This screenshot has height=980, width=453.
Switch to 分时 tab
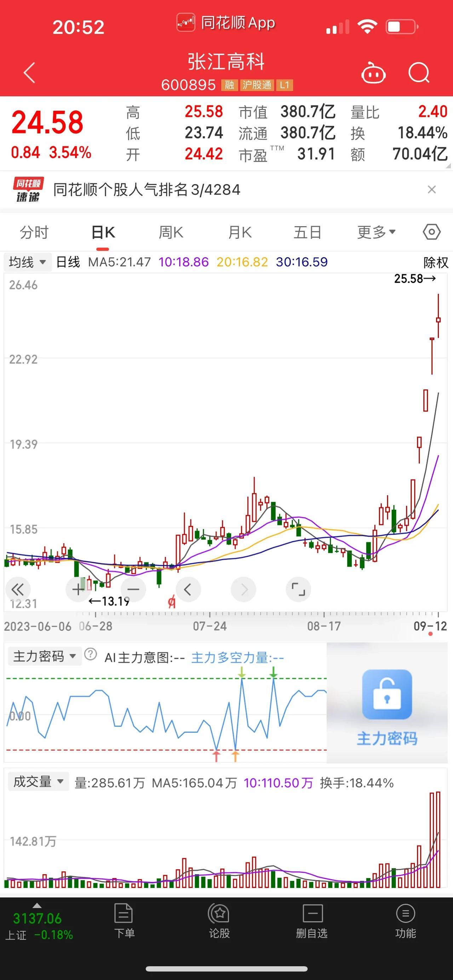[34, 232]
